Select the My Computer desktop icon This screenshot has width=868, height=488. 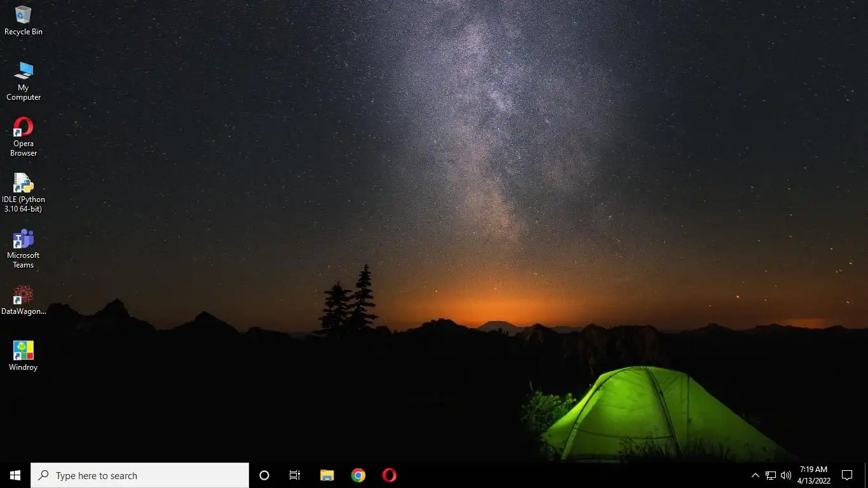[x=24, y=81]
